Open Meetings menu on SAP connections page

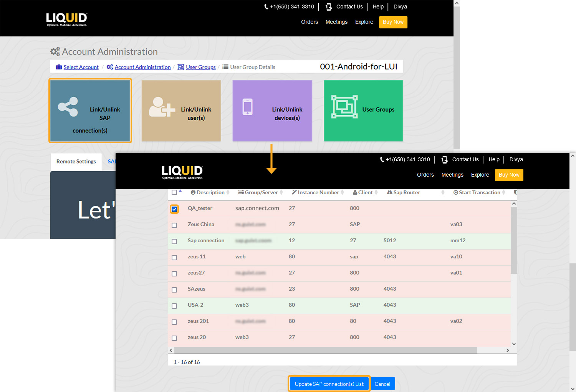click(452, 175)
